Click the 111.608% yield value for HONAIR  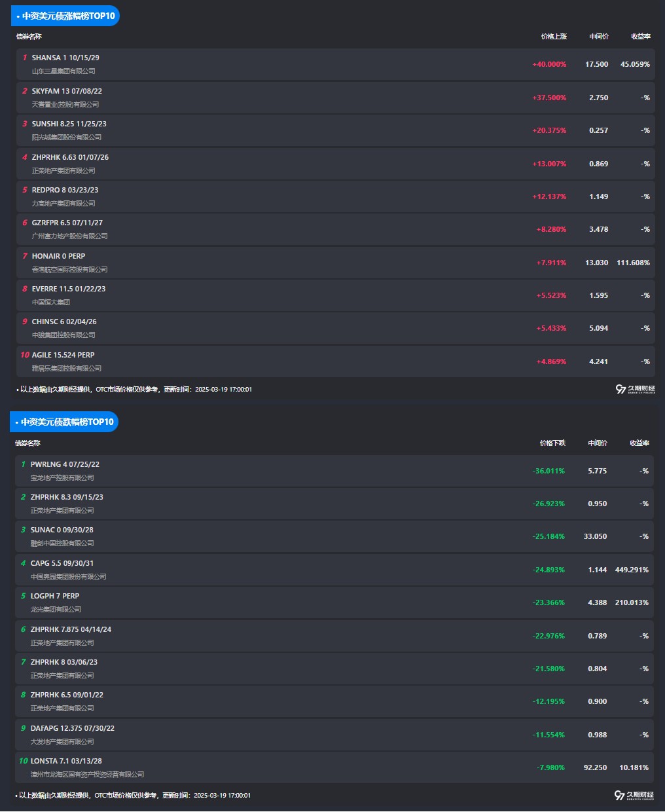pyautogui.click(x=633, y=263)
